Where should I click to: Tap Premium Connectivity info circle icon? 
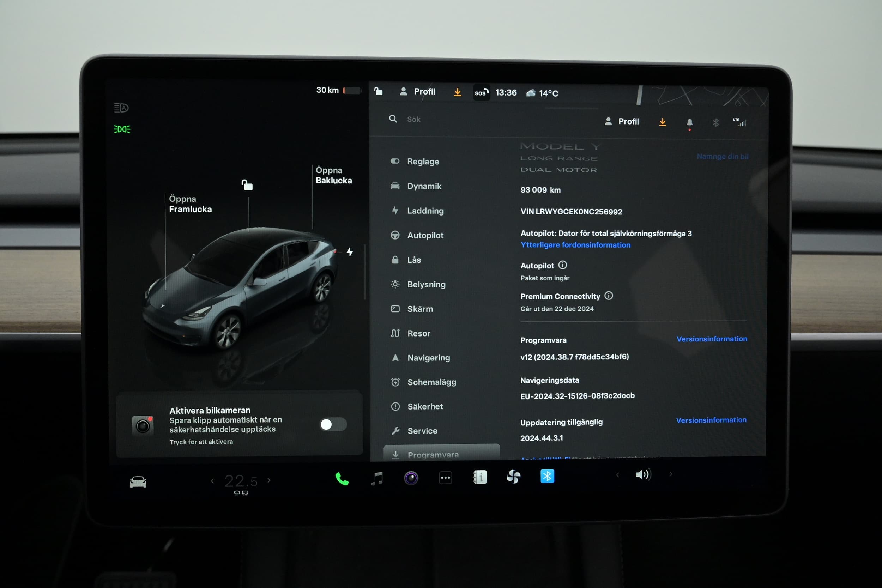(609, 296)
